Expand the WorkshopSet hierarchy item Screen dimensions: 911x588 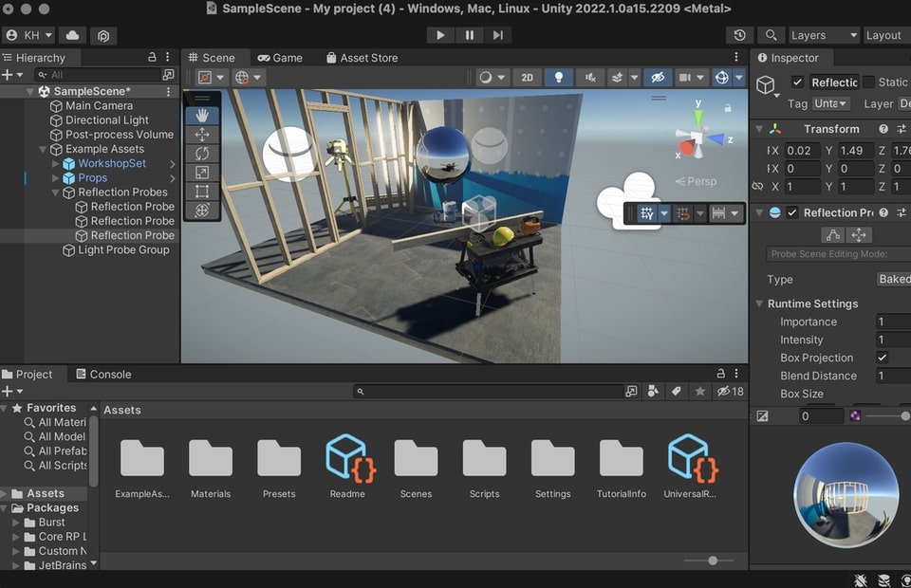coord(56,163)
